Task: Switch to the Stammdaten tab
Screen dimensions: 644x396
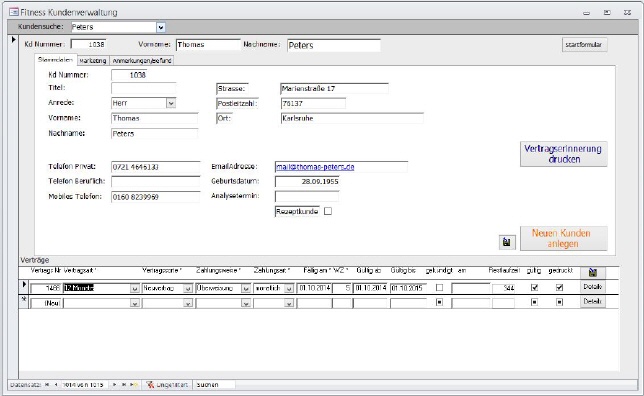Action: [x=55, y=60]
